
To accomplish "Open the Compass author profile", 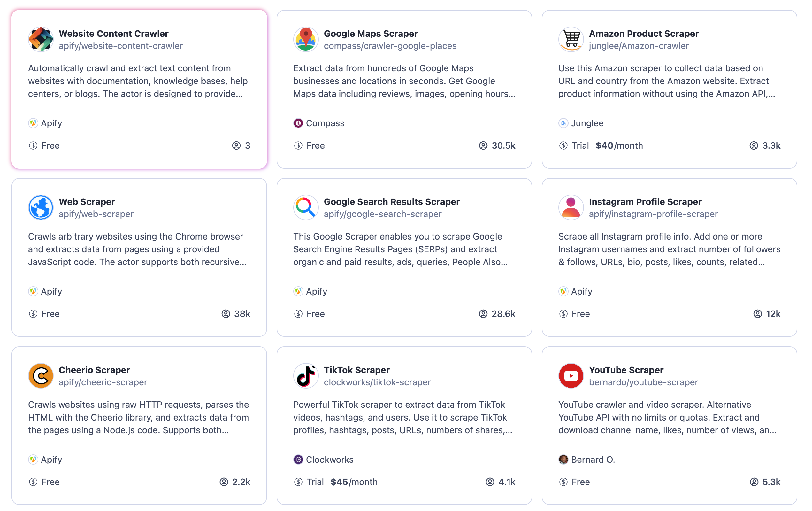I will (x=325, y=123).
